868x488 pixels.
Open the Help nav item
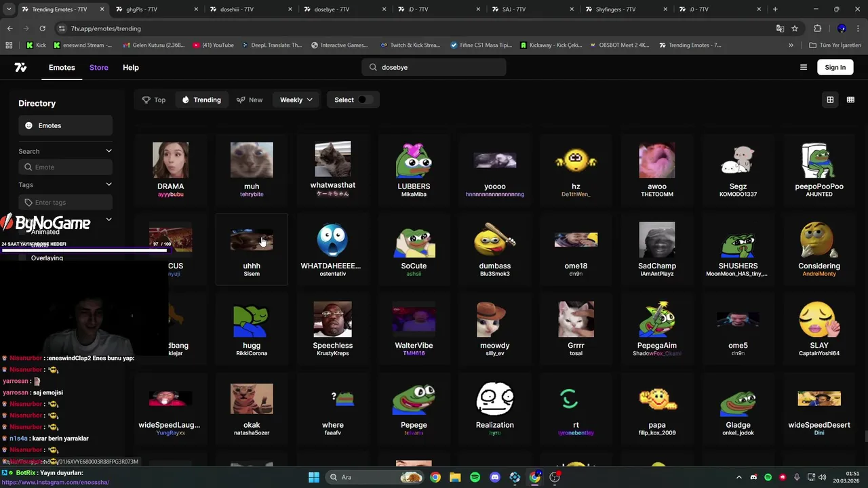[131, 67]
